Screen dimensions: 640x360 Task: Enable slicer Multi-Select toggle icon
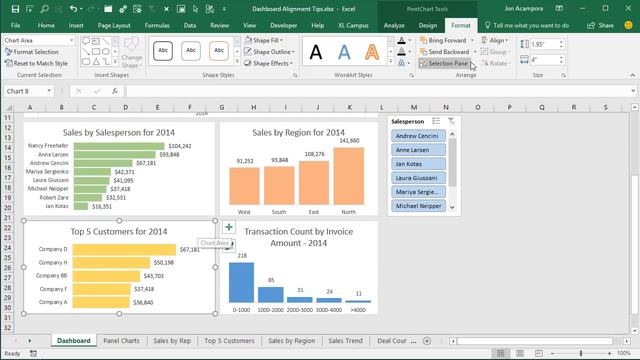[x=436, y=121]
